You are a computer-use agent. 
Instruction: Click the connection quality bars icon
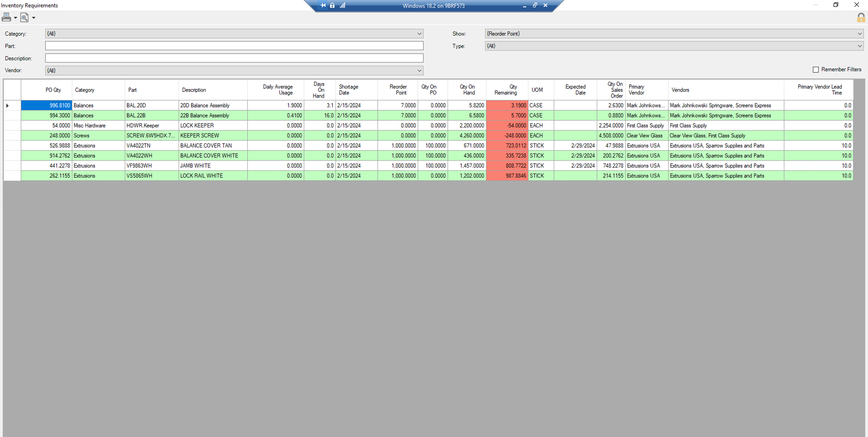[342, 5]
